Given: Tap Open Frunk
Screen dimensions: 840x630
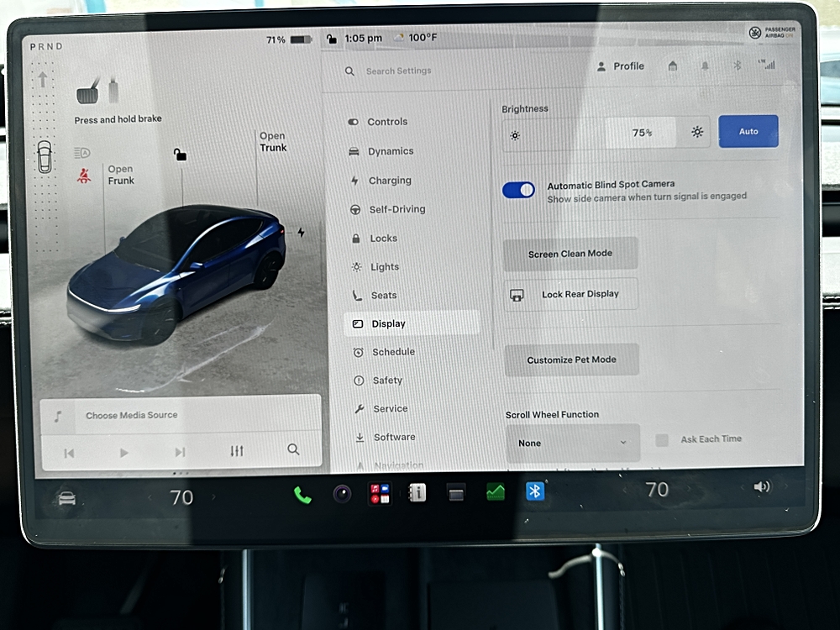Looking at the screenshot, I should point(121,175).
